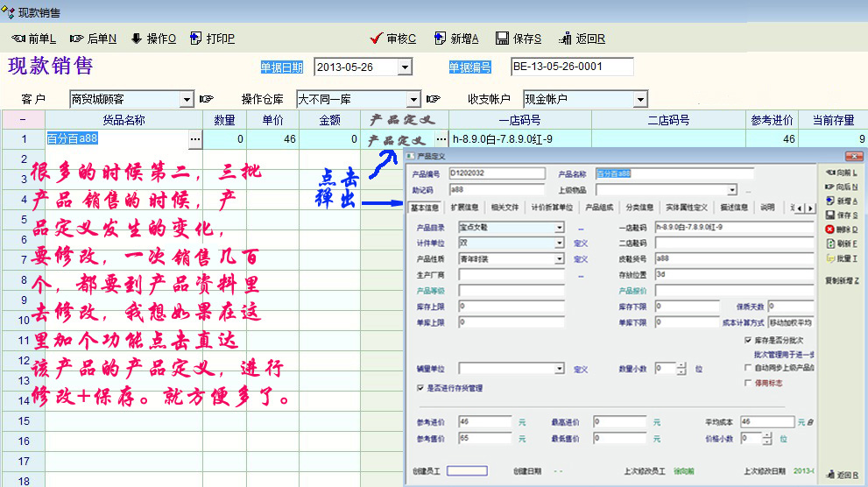This screenshot has width=868, height=487.
Task: Uncheck 是否进行存货管理 checkbox
Action: click(420, 387)
